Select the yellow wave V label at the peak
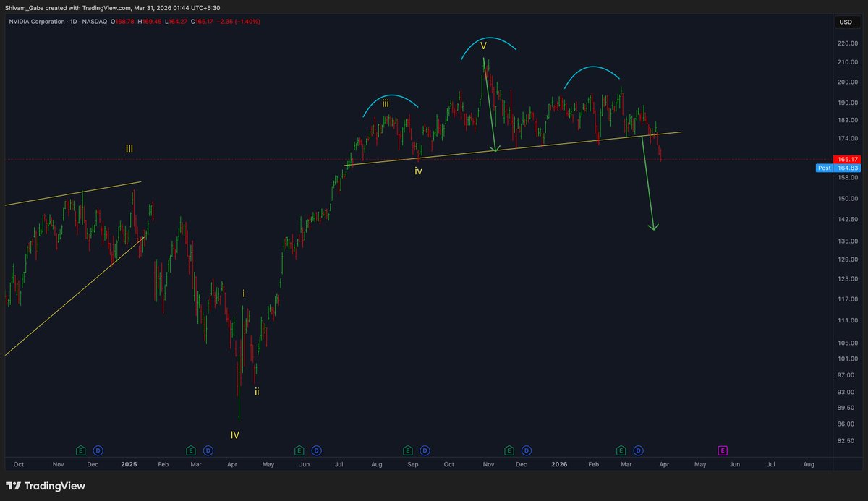 (x=483, y=46)
